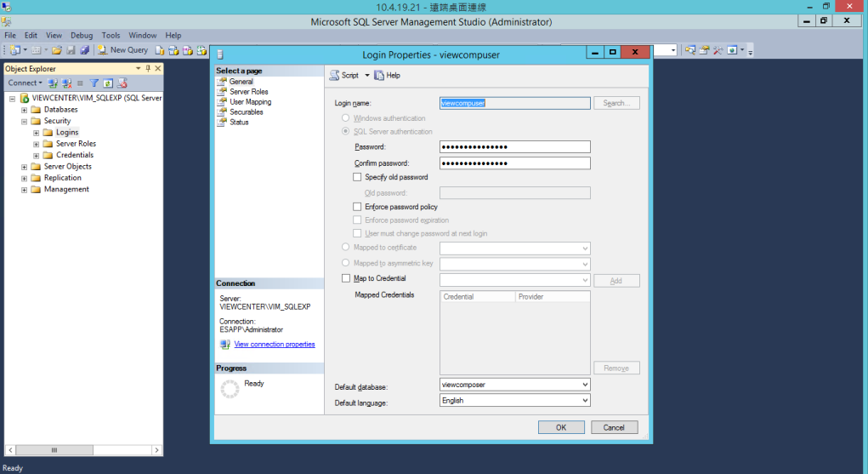868x474 pixels.
Task: Pin the Object Explorer panel
Action: 148,68
